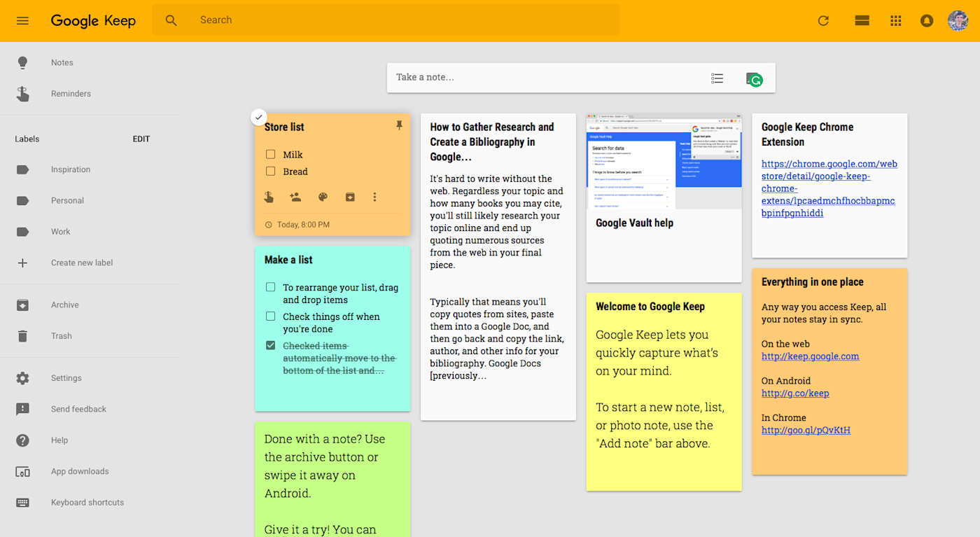Click the lightbulb Notes icon
Screen dimensions: 980x537
click(22, 62)
